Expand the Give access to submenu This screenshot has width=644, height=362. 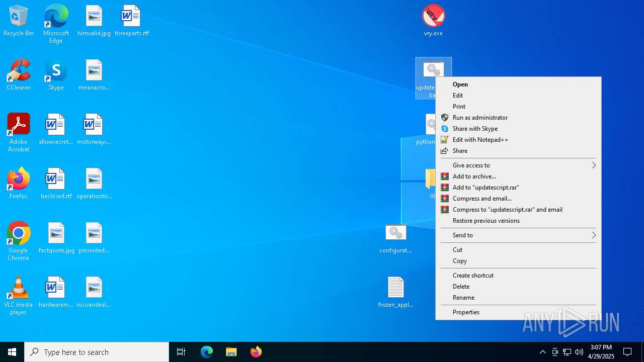pyautogui.click(x=518, y=165)
